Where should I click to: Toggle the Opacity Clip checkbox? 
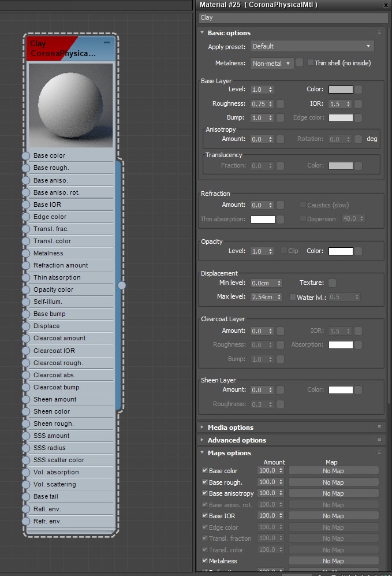[x=284, y=251]
